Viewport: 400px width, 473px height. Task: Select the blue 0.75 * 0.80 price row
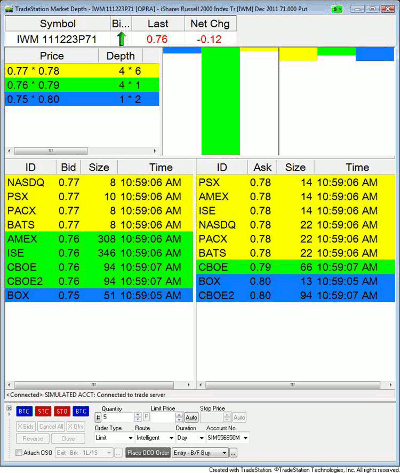pyautogui.click(x=82, y=99)
